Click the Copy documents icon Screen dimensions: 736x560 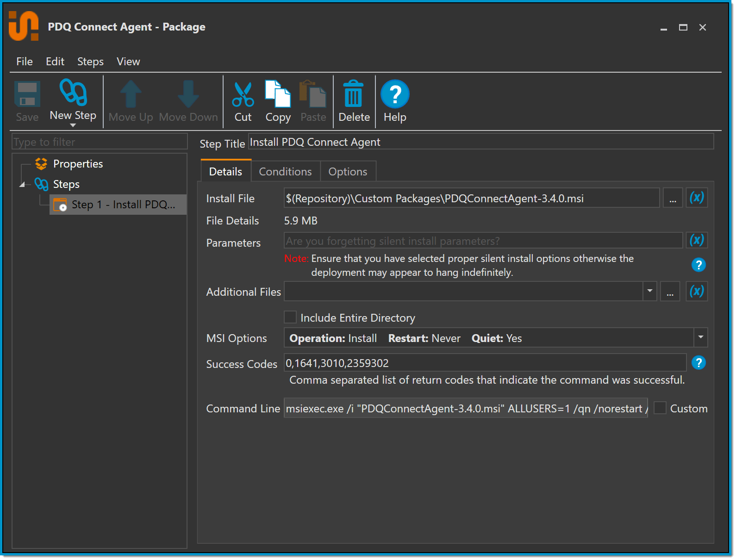click(278, 94)
